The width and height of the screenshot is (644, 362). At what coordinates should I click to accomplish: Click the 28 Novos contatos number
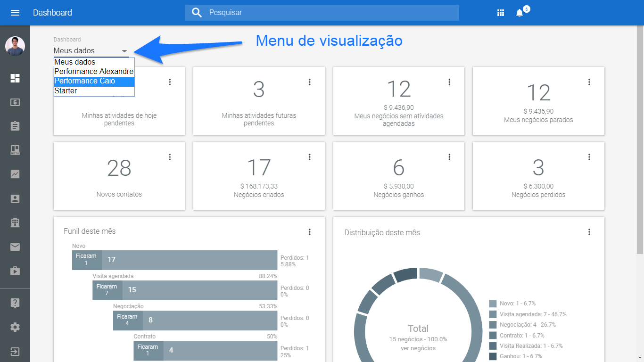[119, 168]
